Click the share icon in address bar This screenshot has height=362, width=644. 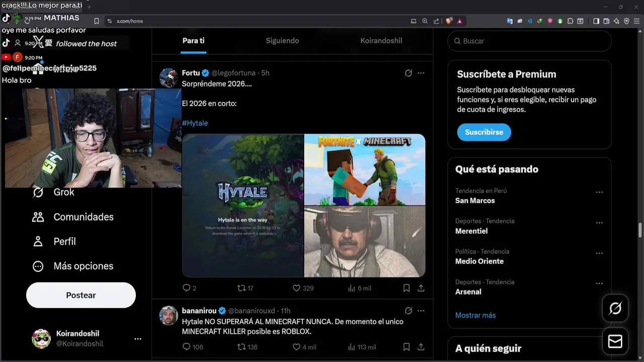coord(436,21)
